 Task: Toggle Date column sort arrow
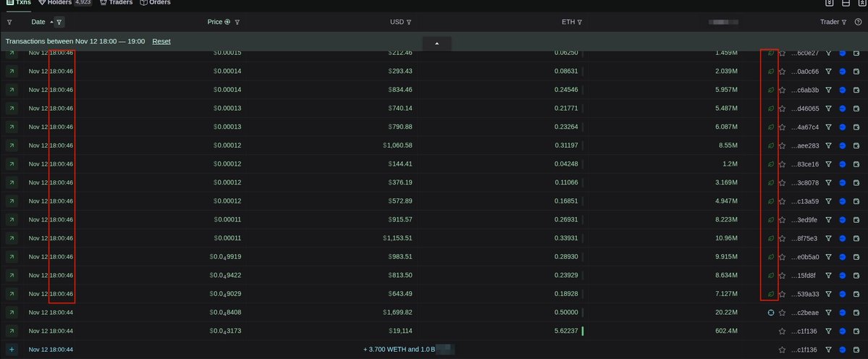51,22
